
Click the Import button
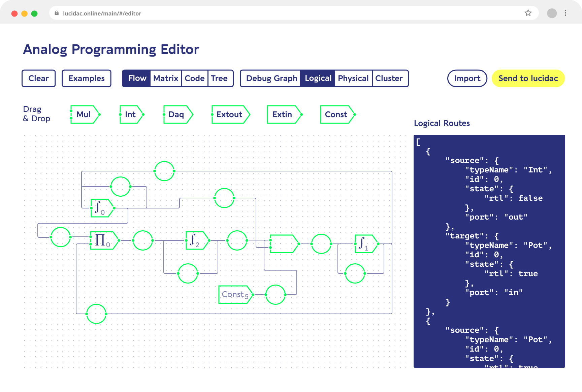[x=467, y=78]
